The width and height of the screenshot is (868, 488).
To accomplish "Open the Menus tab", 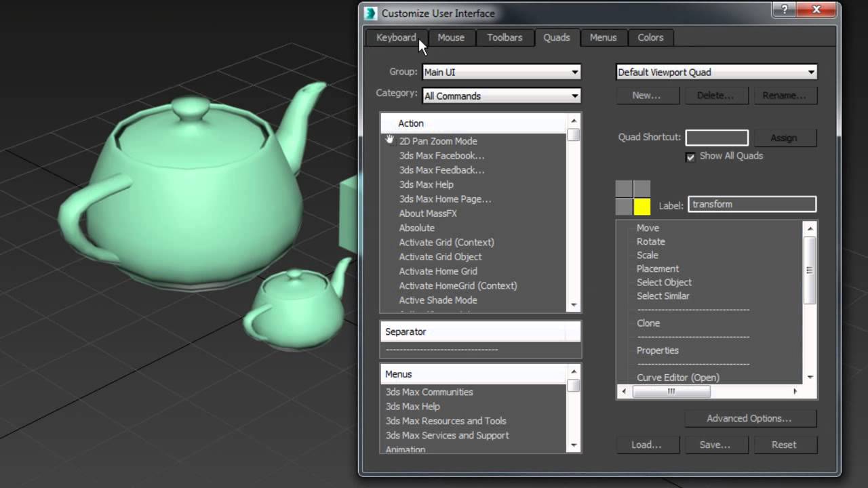I will [603, 37].
